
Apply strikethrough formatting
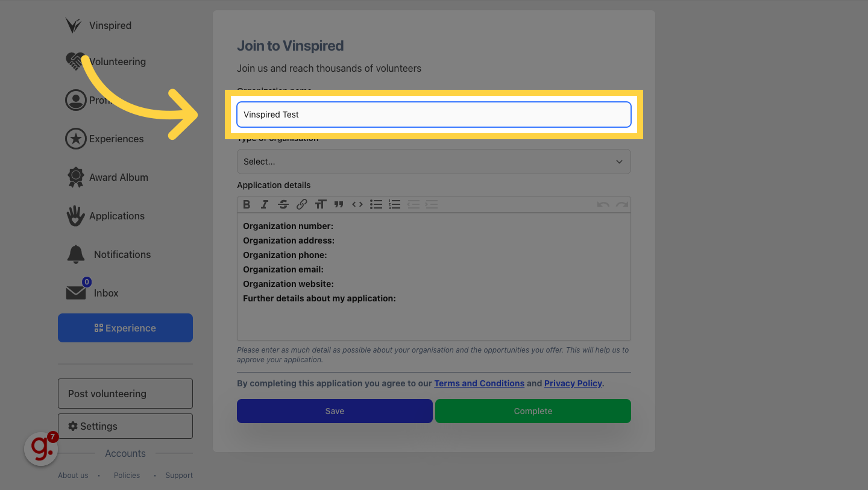click(283, 204)
